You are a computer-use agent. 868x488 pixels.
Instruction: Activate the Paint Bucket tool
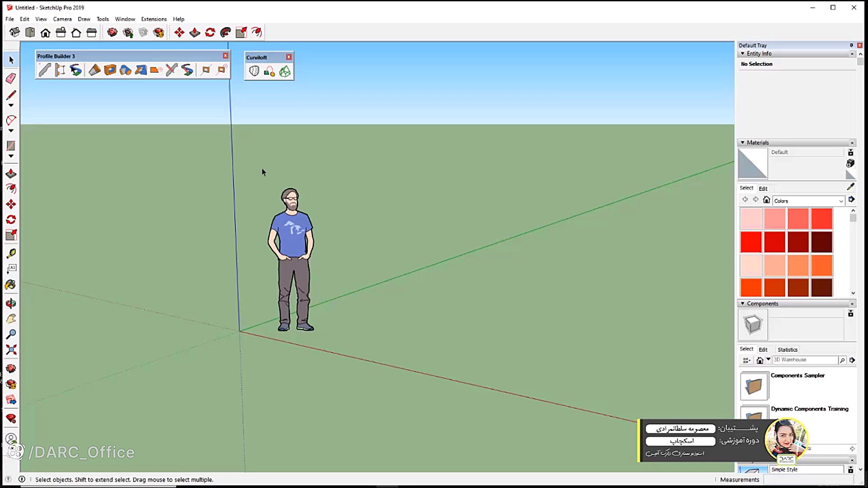tap(11, 285)
